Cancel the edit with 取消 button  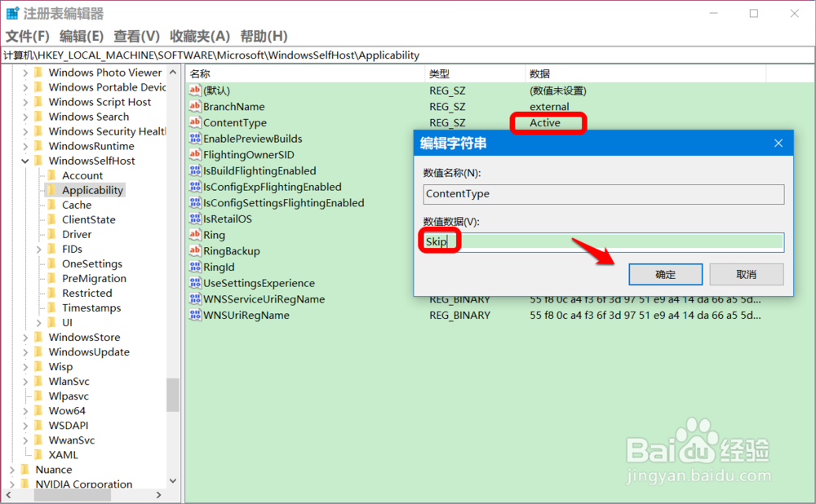pyautogui.click(x=747, y=274)
